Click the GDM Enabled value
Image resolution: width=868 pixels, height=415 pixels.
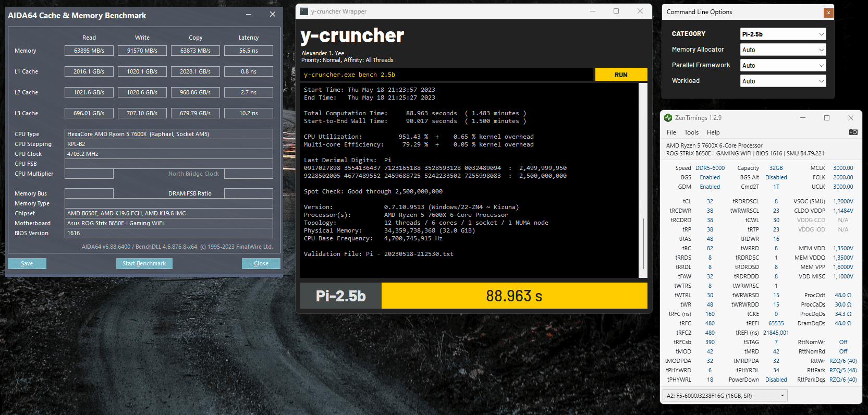pyautogui.click(x=710, y=187)
